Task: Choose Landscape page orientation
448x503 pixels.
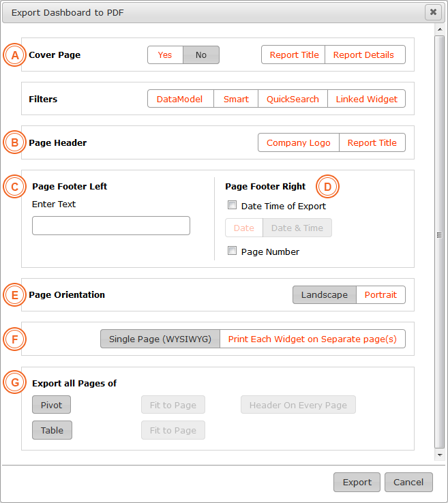Action: click(325, 295)
